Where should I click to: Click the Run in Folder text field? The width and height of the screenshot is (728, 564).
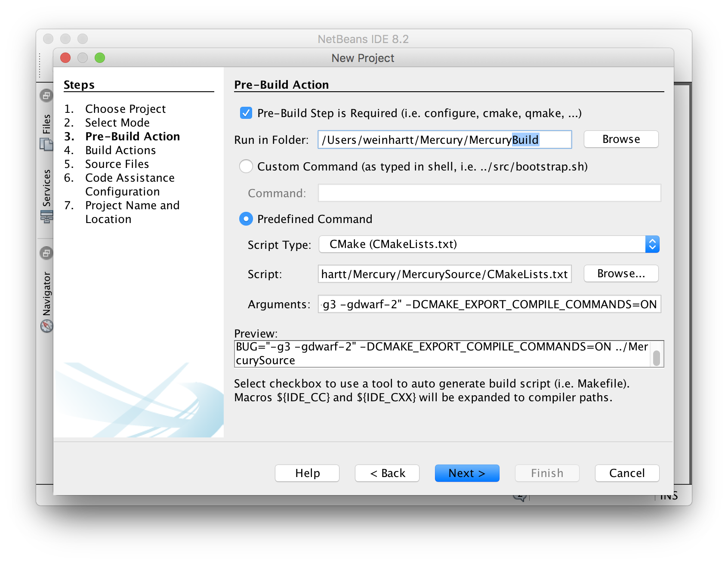[x=445, y=139]
